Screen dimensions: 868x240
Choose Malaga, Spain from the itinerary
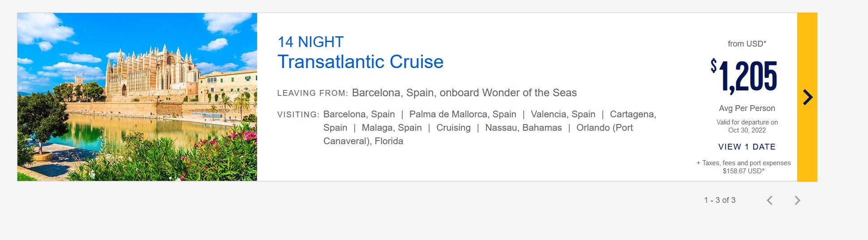point(392,128)
